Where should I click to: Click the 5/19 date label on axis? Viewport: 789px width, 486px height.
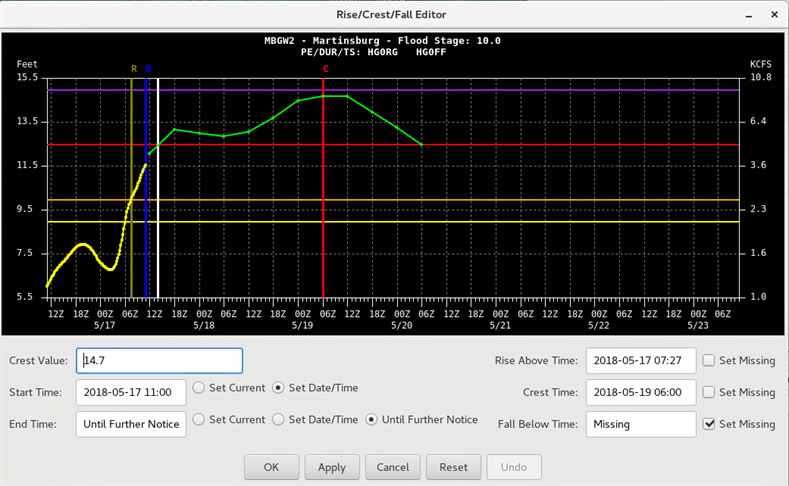click(302, 326)
